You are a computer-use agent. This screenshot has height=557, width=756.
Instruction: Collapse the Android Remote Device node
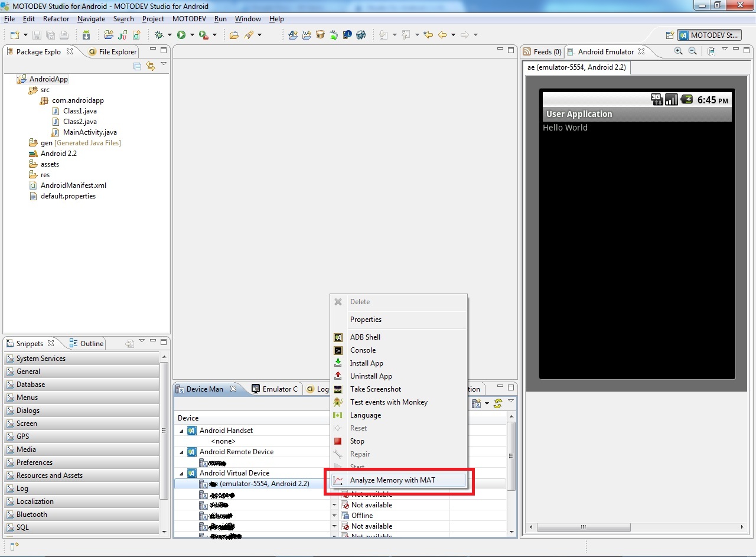coord(182,452)
